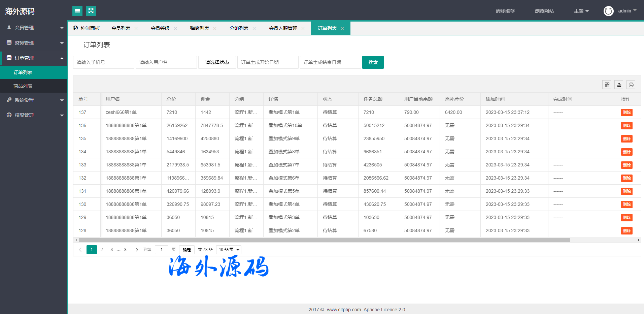Close the 会员列表 tab with its X
The width and height of the screenshot is (644, 314).
tap(136, 29)
